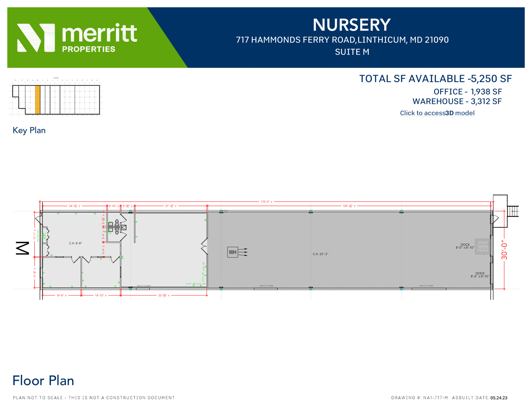Click the large rotated 'M' suite letter

click(x=23, y=248)
